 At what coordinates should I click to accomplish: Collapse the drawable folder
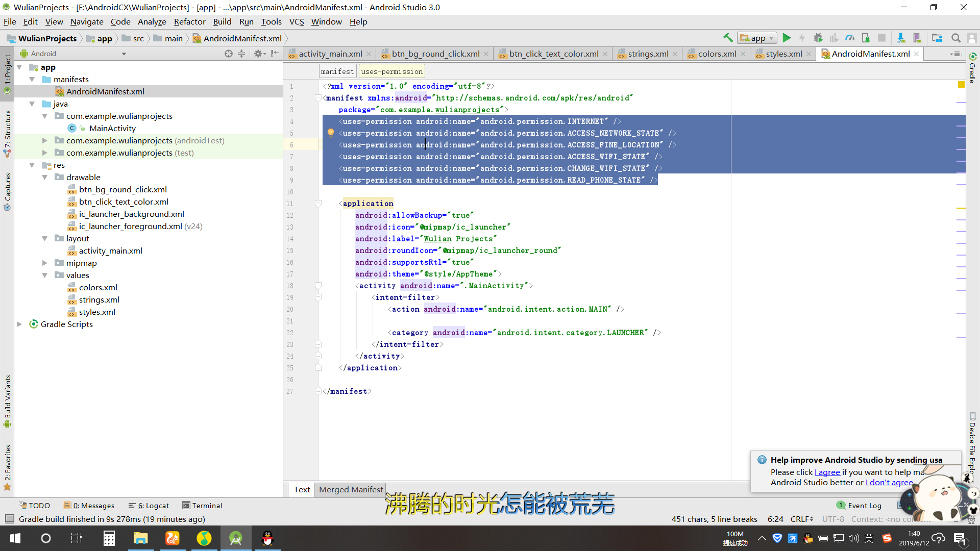[45, 177]
